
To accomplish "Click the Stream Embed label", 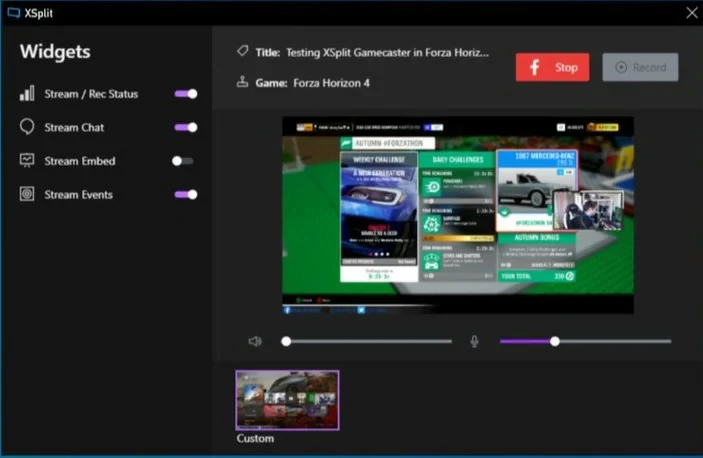I will pyautogui.click(x=80, y=161).
